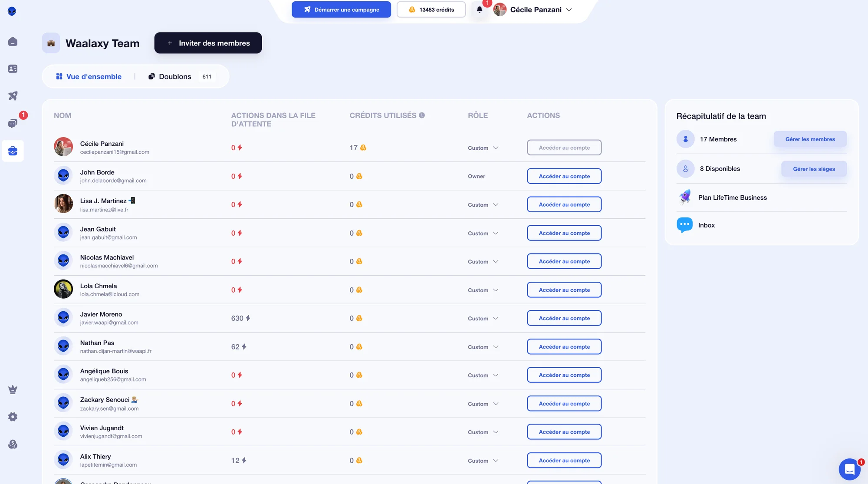868x484 pixels.
Task: Open the affiliate dollar icon in sidebar
Action: coord(13,444)
